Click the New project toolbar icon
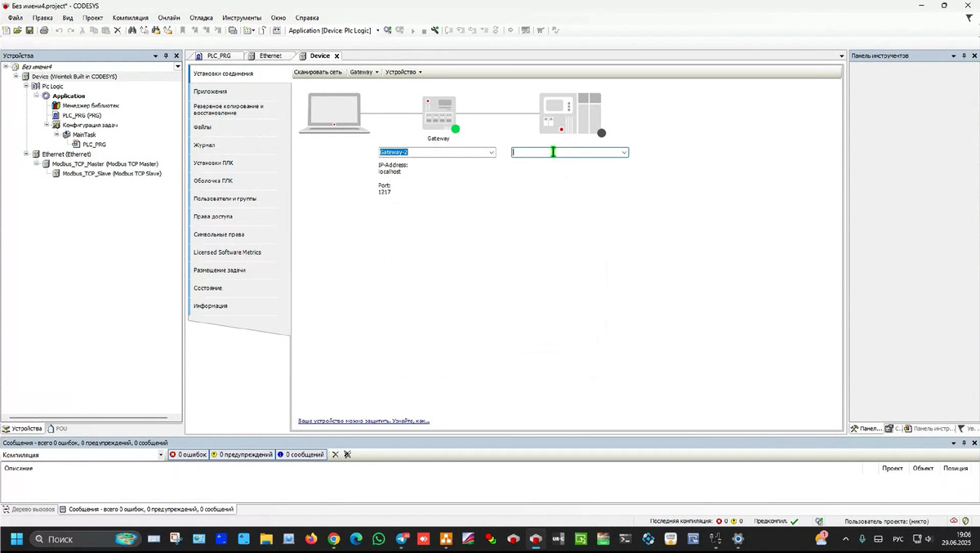This screenshot has width=980, height=553. click(7, 30)
